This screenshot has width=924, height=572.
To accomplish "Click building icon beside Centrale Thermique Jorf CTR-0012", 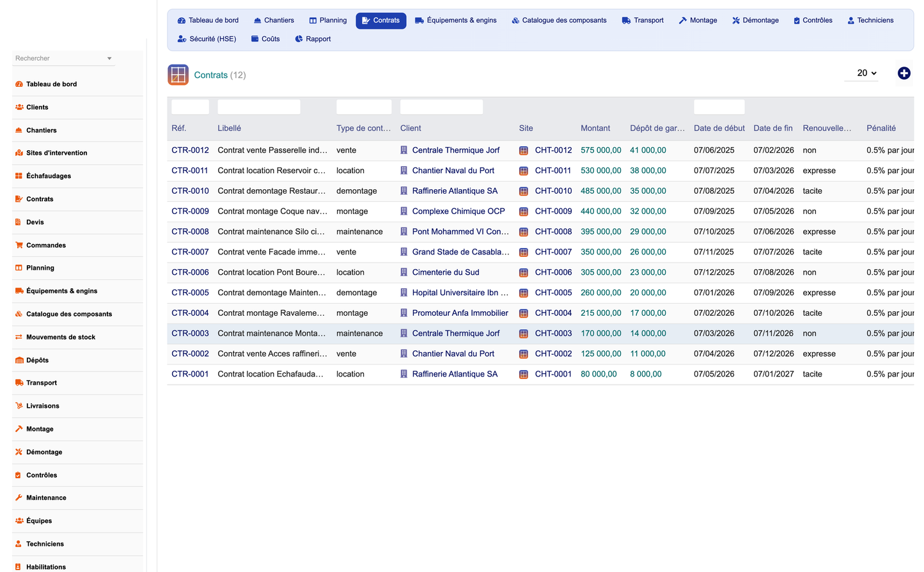I will tap(404, 150).
